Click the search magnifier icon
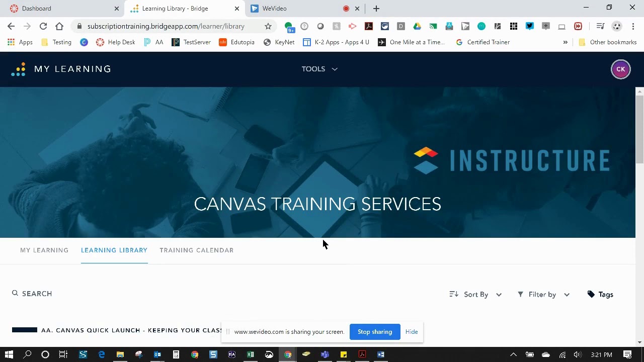The image size is (644, 362). click(x=15, y=293)
